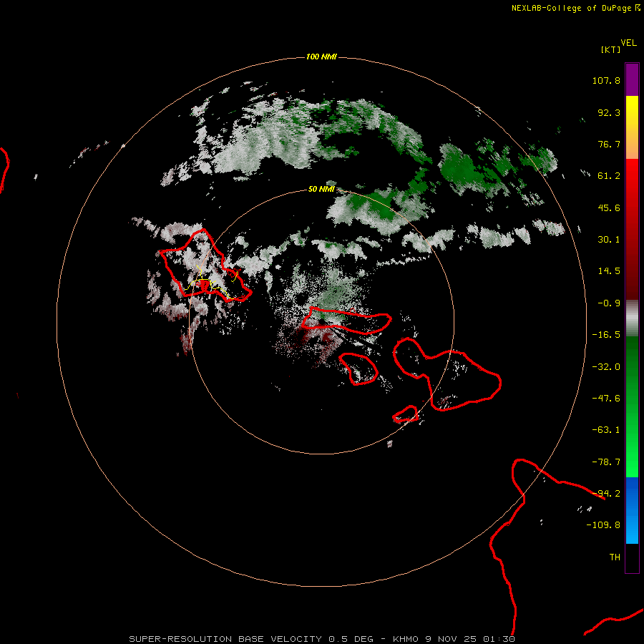Select the -109.8 scale value

tap(603, 525)
